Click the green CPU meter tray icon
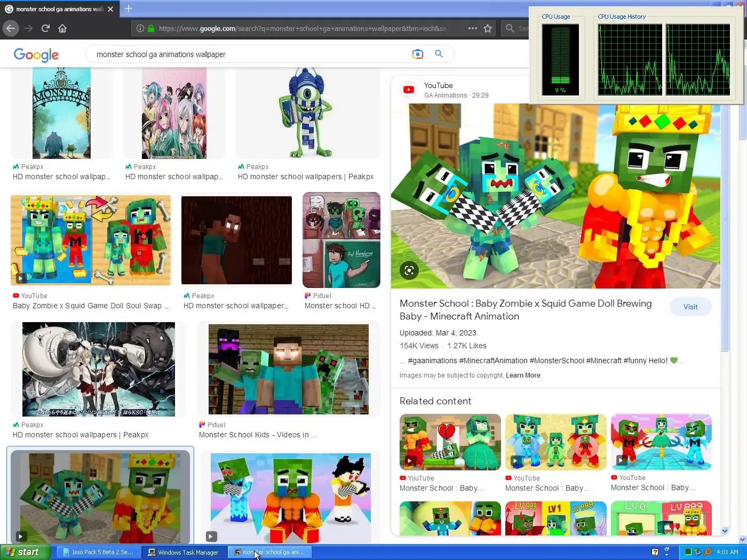 point(688,552)
